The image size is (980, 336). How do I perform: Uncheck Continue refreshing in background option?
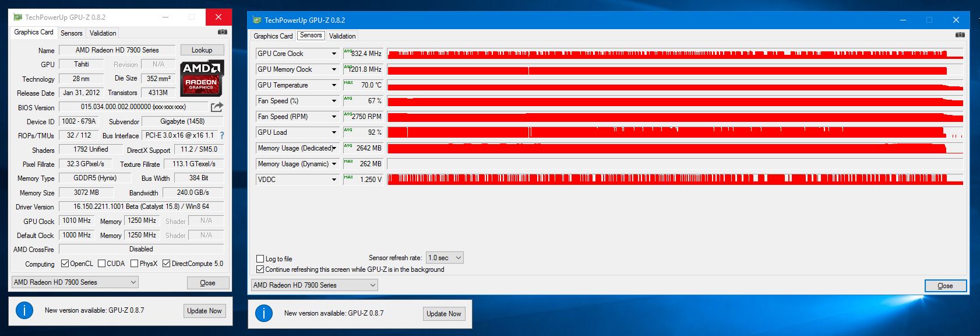[260, 269]
